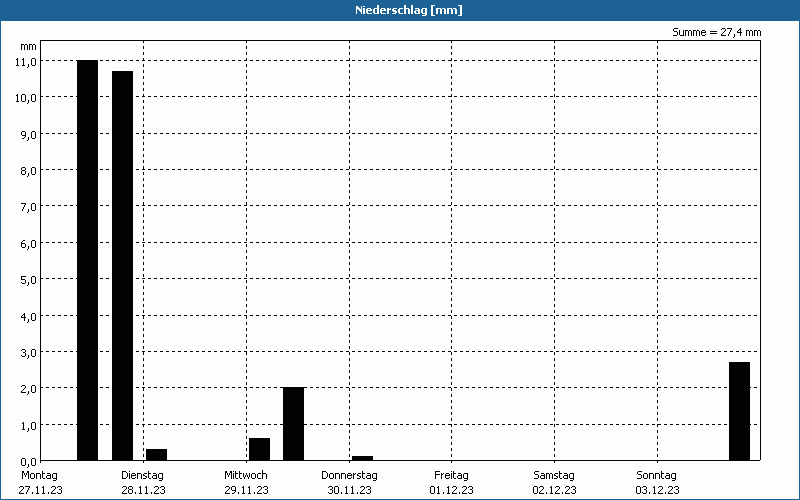The height and width of the screenshot is (500, 800).
Task: Click the '2,0' y-axis value
Action: tap(28, 389)
